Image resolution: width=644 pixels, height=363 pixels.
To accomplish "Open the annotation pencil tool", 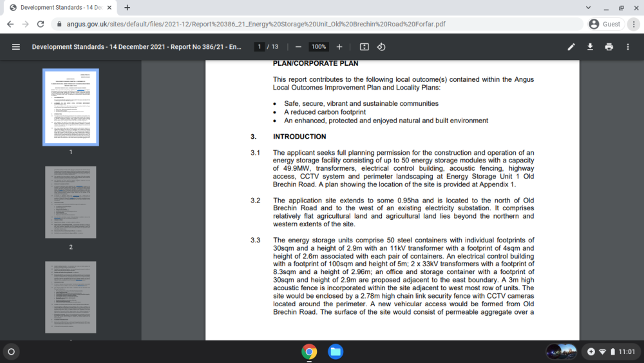I will point(571,47).
